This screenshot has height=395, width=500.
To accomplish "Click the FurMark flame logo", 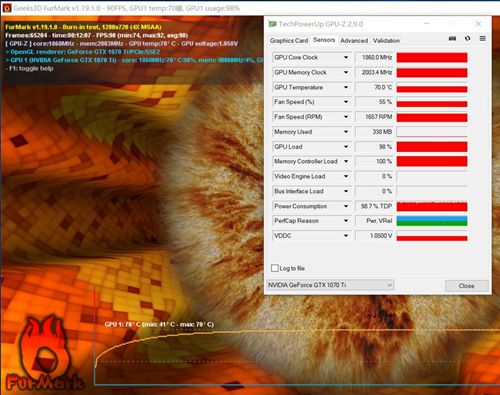I will [44, 355].
